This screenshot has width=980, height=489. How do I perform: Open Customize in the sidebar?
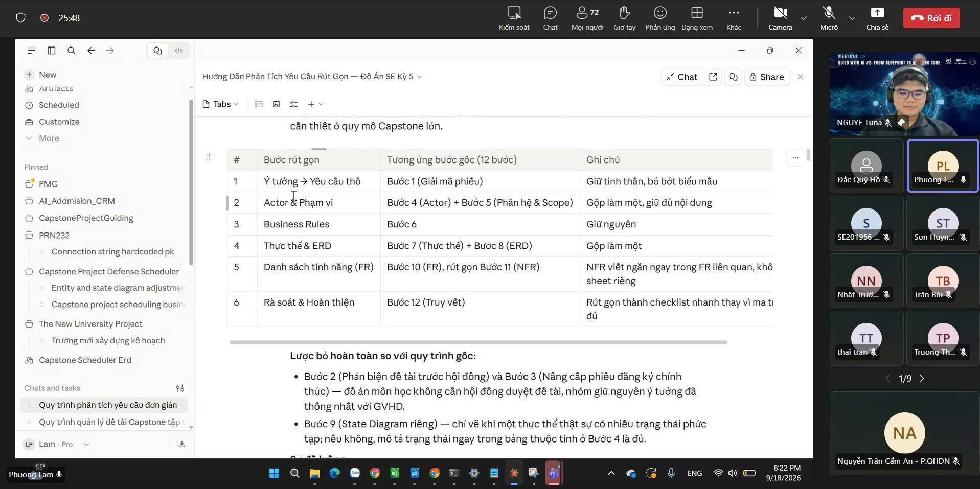59,122
